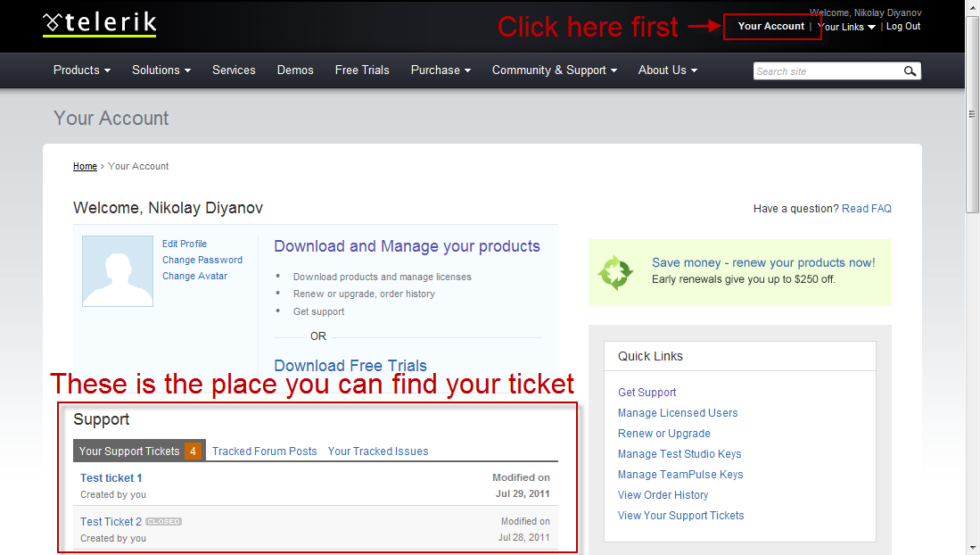Click the search magnifier icon
The width and height of the screenshot is (980, 555).
point(910,71)
